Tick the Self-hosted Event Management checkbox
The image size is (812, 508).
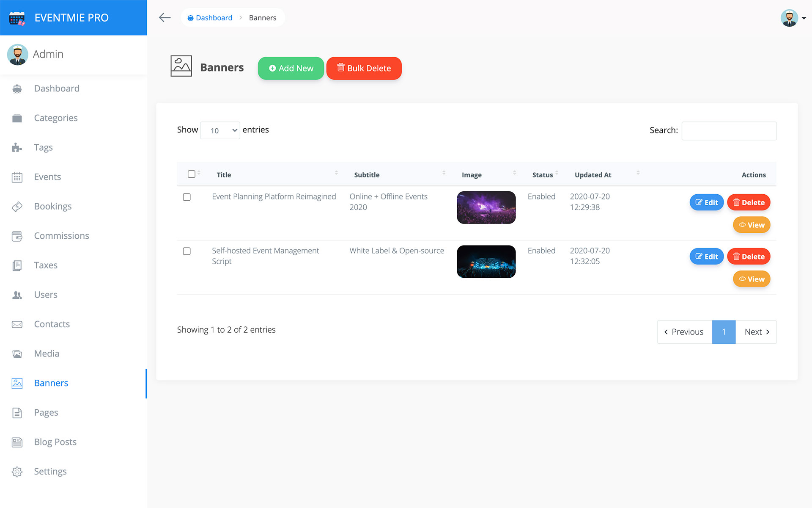pos(187,251)
